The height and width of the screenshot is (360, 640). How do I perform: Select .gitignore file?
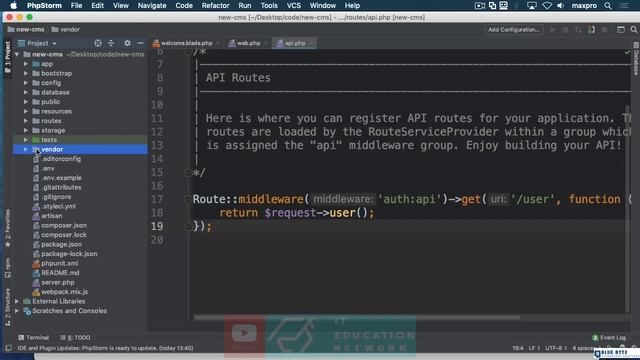point(56,197)
